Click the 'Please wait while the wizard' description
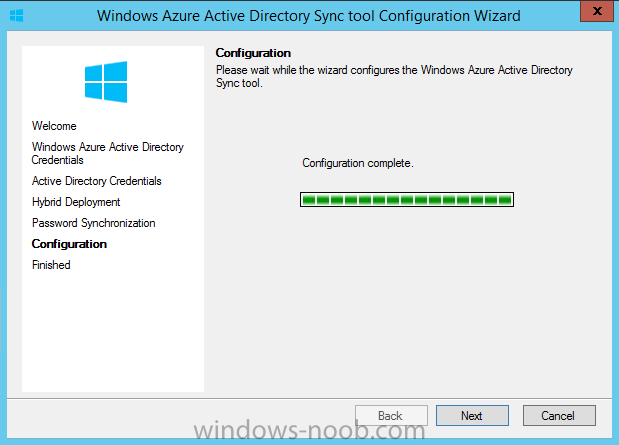 (394, 76)
